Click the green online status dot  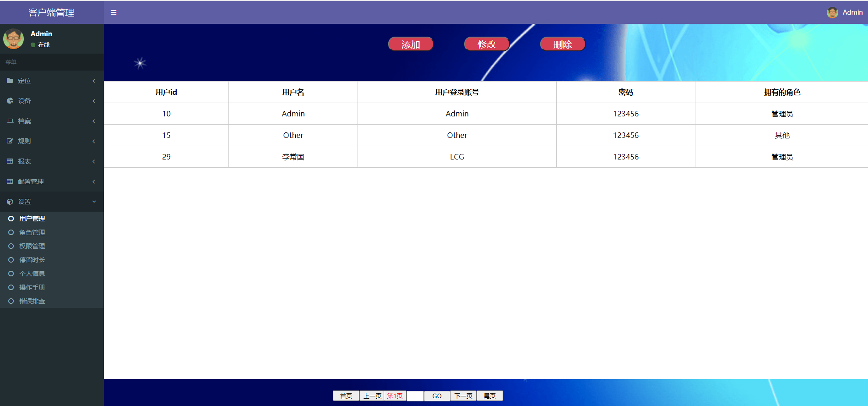click(x=33, y=45)
